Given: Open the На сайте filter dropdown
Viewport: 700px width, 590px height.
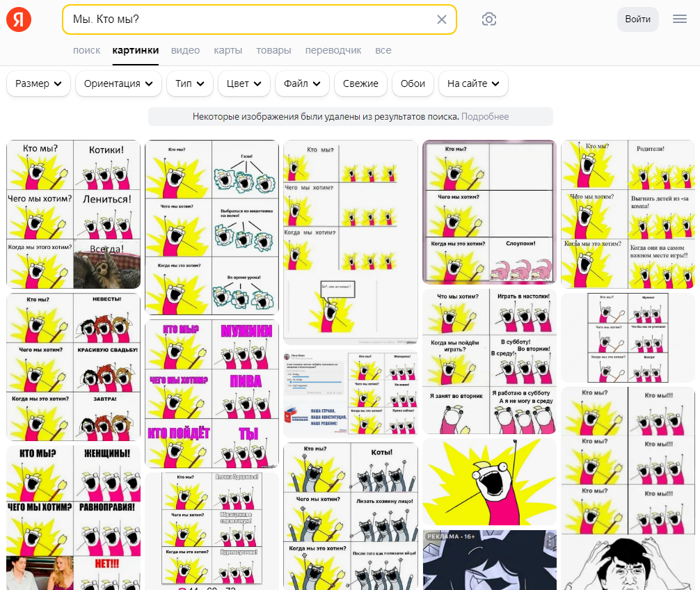Looking at the screenshot, I should click(x=473, y=83).
